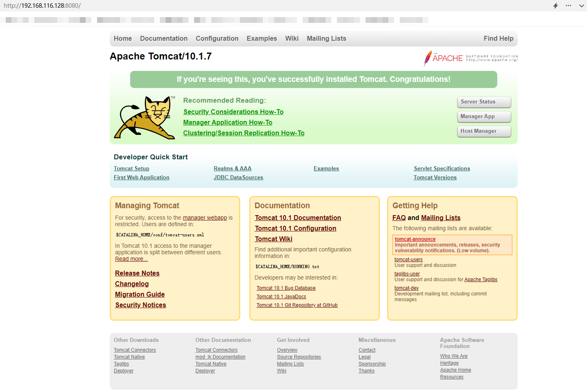Screen dimensions: 587x392
Task: Click the Apache Taglibs link
Action: pyautogui.click(x=481, y=280)
